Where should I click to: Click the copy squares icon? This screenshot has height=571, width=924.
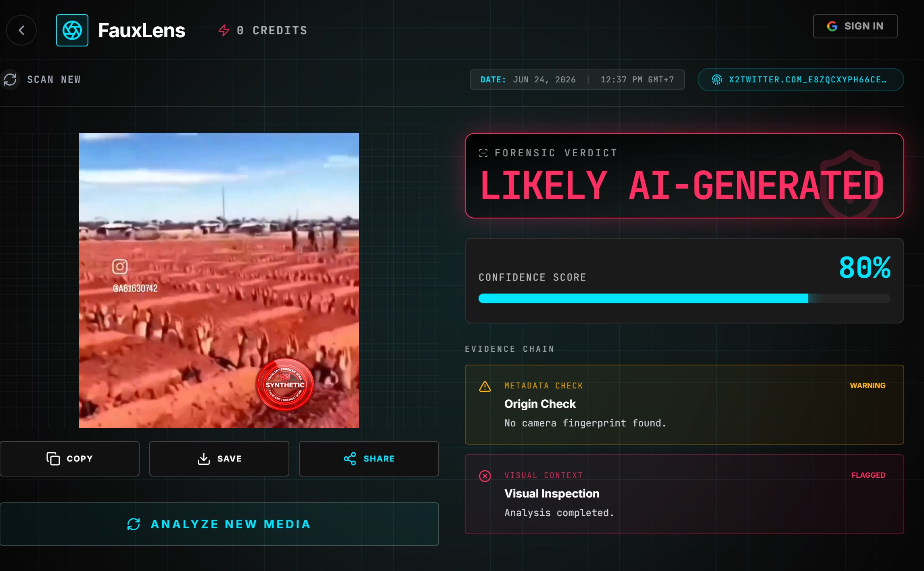click(53, 459)
